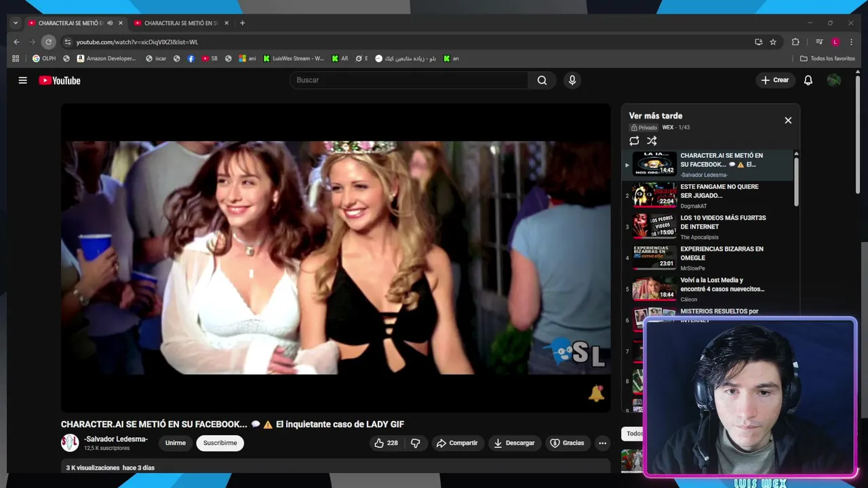Click the search magnifier button
This screenshot has width=868, height=488.
tap(542, 80)
